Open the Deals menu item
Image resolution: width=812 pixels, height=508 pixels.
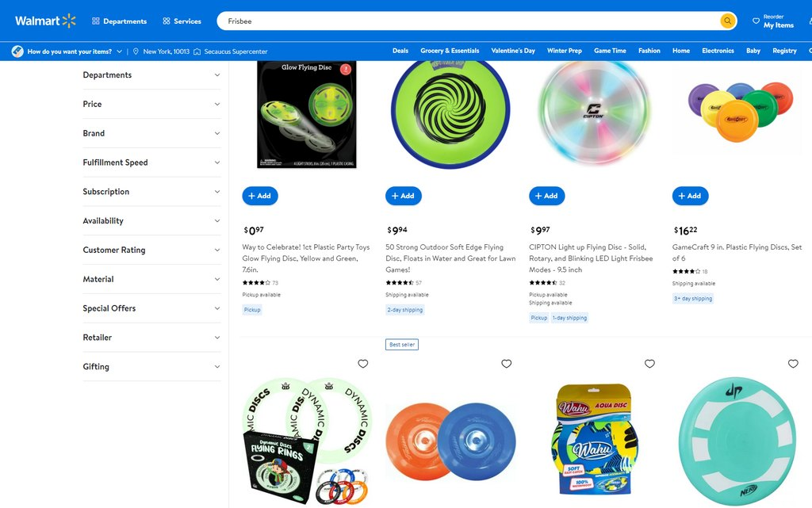[x=400, y=51]
